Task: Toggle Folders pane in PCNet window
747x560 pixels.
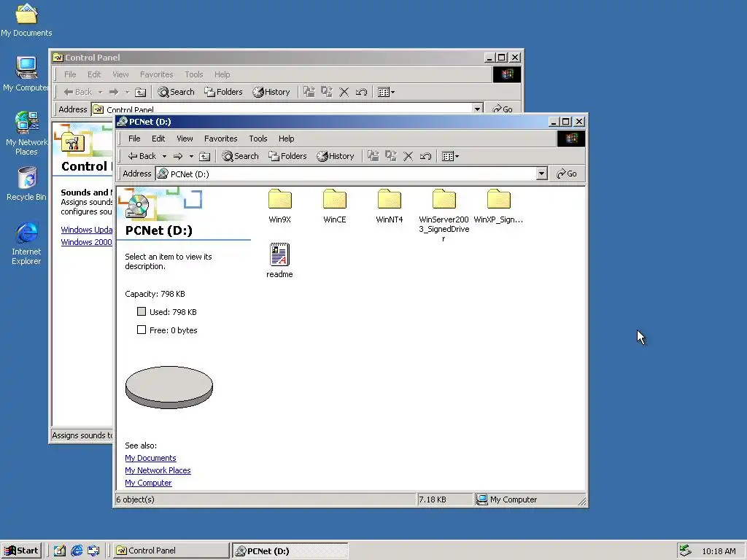Action: [287, 156]
